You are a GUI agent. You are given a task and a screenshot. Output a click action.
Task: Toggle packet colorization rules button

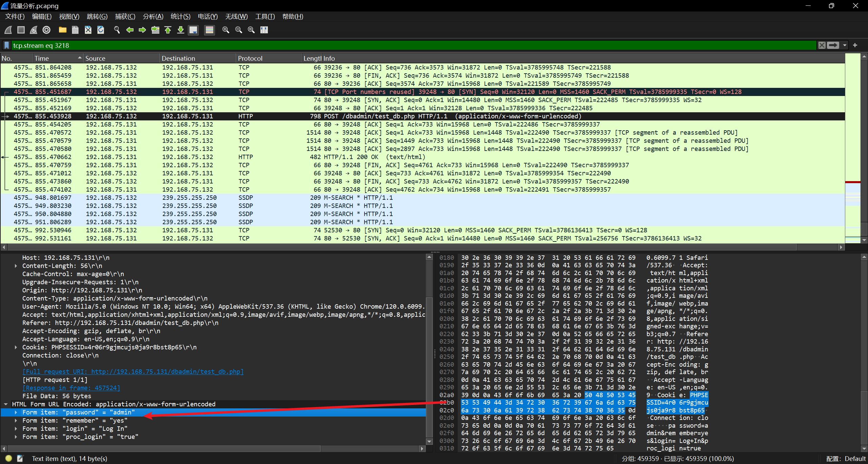click(x=210, y=30)
